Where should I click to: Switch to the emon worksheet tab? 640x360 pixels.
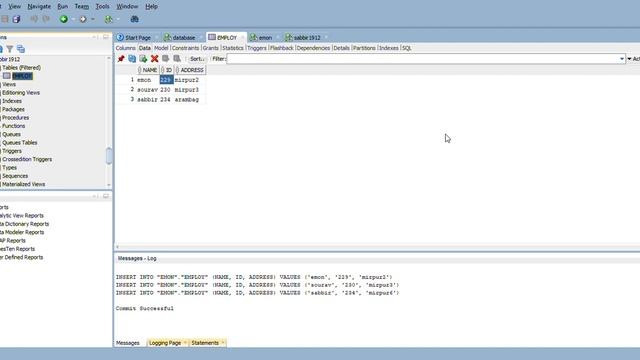(264, 38)
